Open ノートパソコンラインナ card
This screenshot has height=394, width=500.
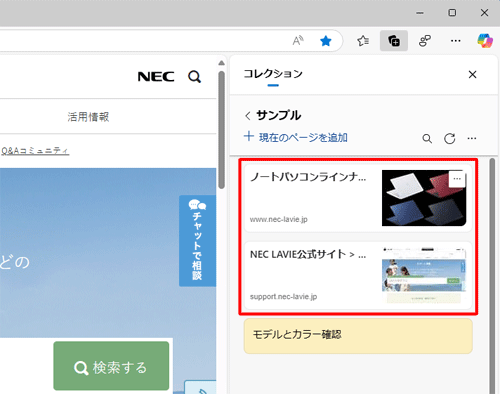pyautogui.click(x=358, y=198)
